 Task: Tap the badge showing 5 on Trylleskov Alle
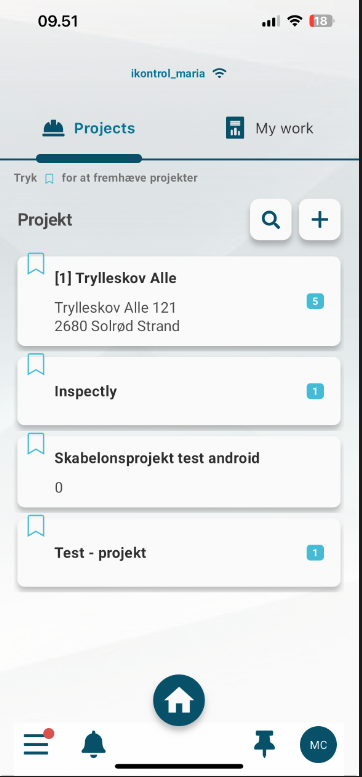coord(315,301)
